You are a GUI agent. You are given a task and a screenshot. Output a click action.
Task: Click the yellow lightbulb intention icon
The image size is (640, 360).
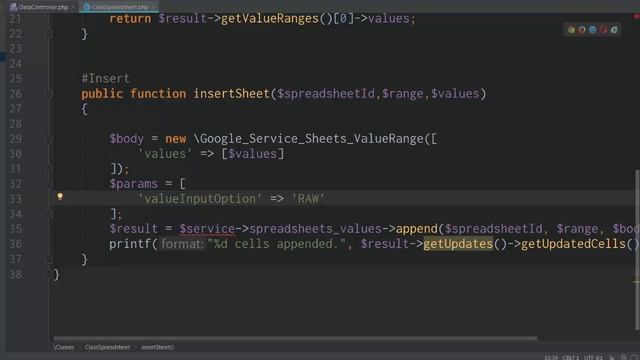tap(60, 197)
